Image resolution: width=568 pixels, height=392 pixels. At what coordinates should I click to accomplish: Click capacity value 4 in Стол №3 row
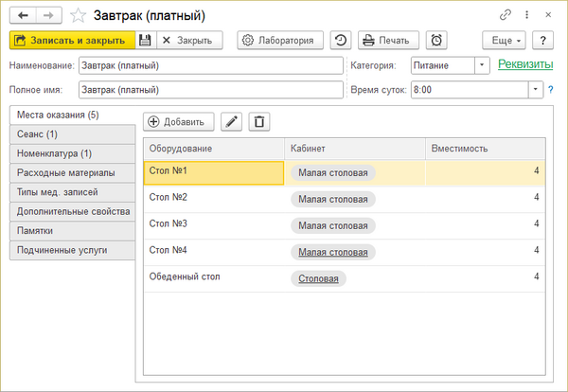[x=537, y=223]
